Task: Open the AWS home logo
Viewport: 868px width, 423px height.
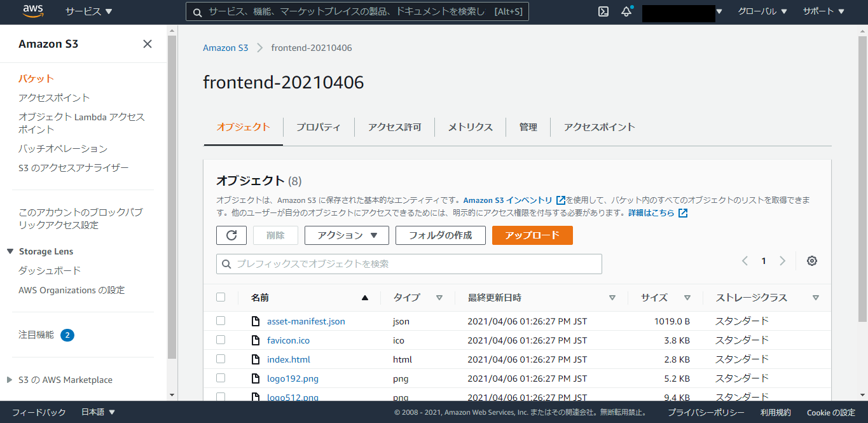Action: (32, 11)
